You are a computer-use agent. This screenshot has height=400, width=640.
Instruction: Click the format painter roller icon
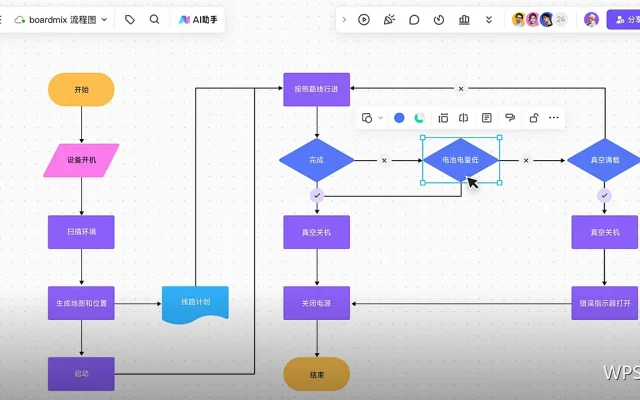click(510, 118)
